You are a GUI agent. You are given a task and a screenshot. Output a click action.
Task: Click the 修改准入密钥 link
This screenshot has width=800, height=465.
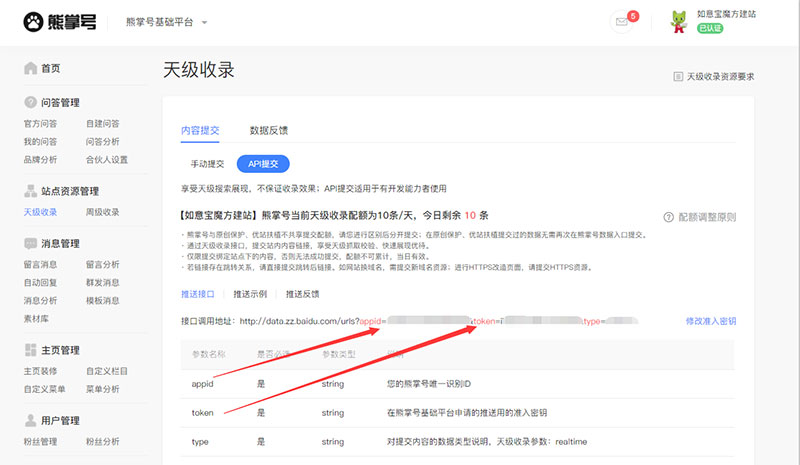[710, 321]
